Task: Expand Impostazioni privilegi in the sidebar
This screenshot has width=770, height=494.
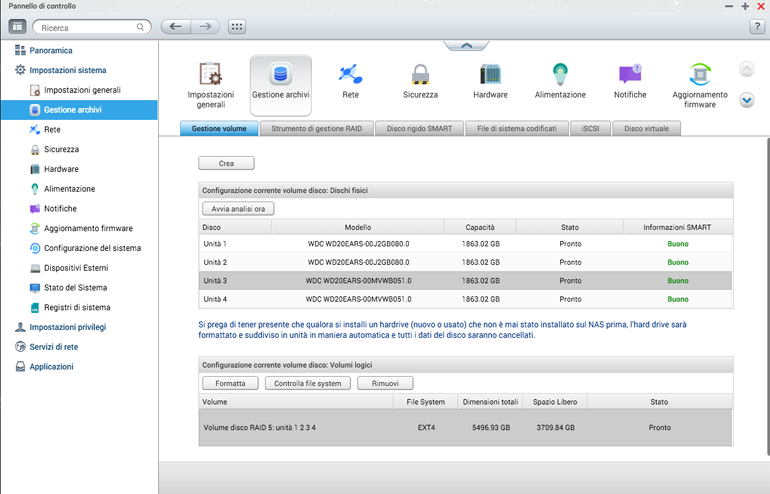Action: [x=67, y=327]
